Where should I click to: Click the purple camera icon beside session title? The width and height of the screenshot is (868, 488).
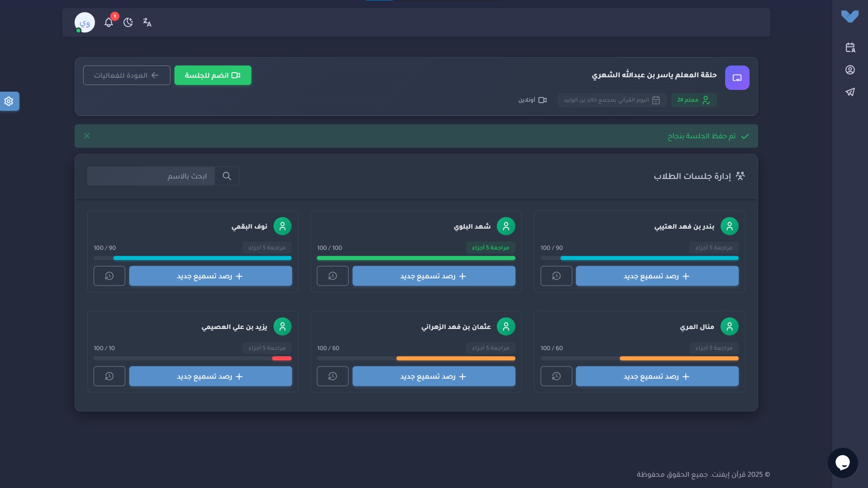click(x=737, y=77)
